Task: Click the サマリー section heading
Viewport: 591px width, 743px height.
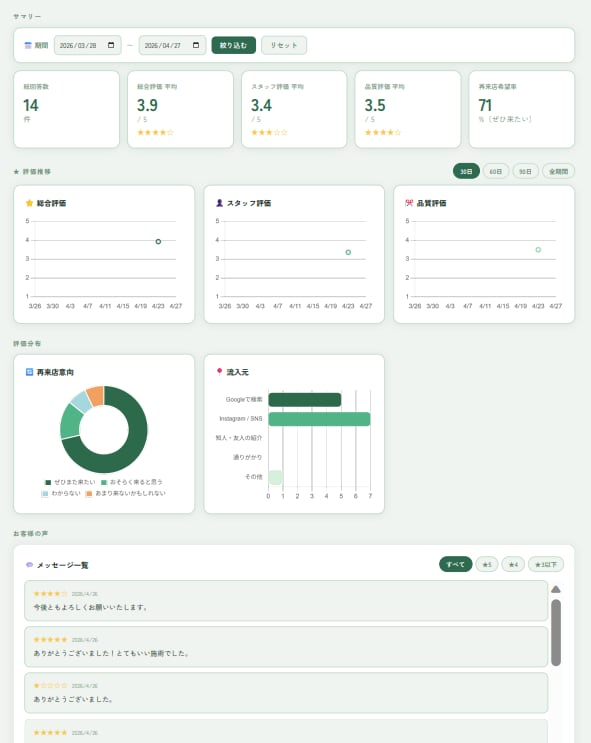Action: tap(27, 17)
